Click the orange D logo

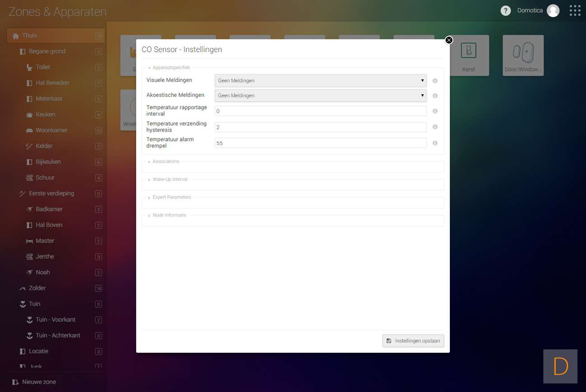click(560, 366)
